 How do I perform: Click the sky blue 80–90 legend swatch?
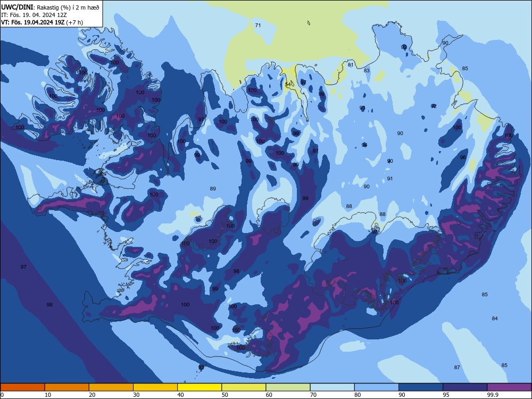tap(377, 387)
